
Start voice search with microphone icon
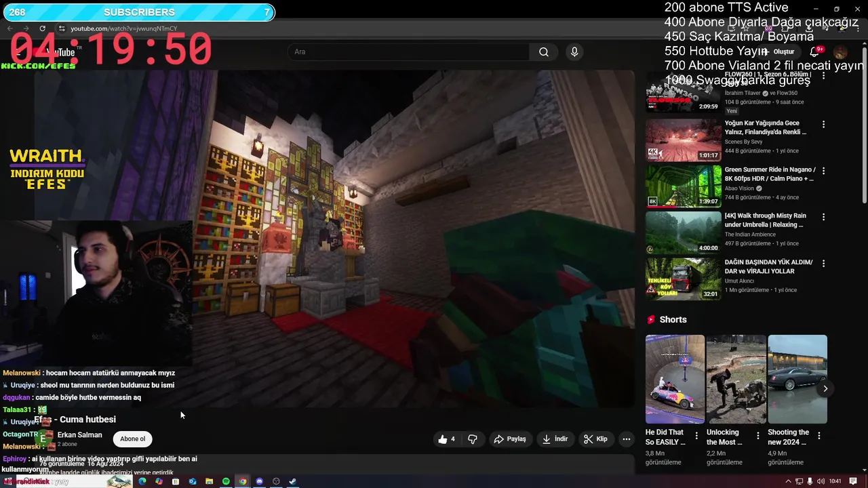point(574,52)
